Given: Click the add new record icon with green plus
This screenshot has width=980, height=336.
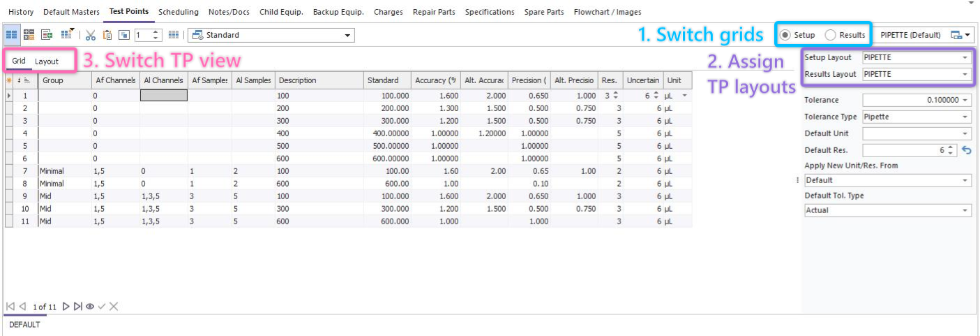Looking at the screenshot, I should coord(47,35).
